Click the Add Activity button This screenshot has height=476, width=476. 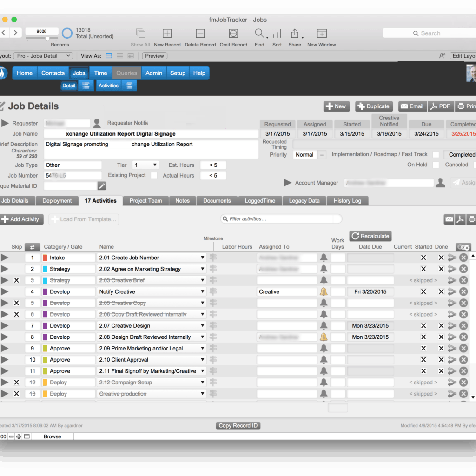(x=22, y=219)
